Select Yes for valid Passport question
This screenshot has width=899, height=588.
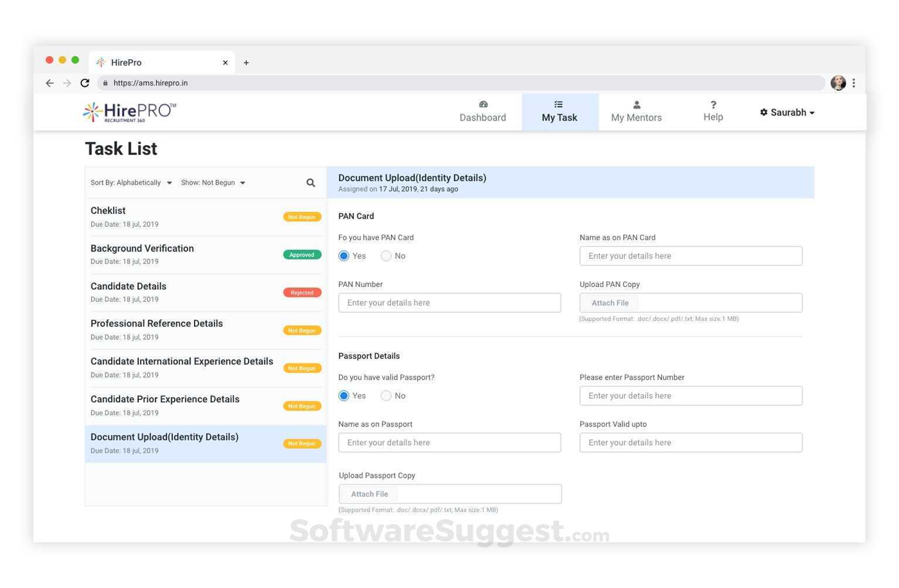(x=344, y=395)
